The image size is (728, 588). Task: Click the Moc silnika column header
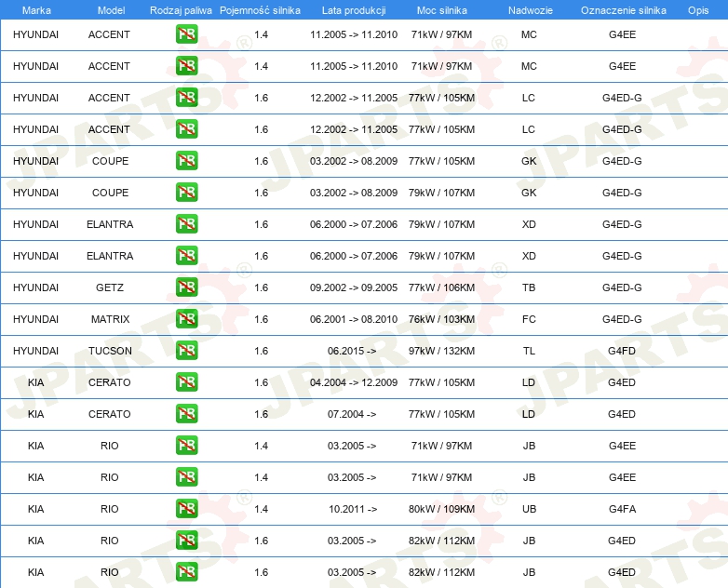point(442,10)
